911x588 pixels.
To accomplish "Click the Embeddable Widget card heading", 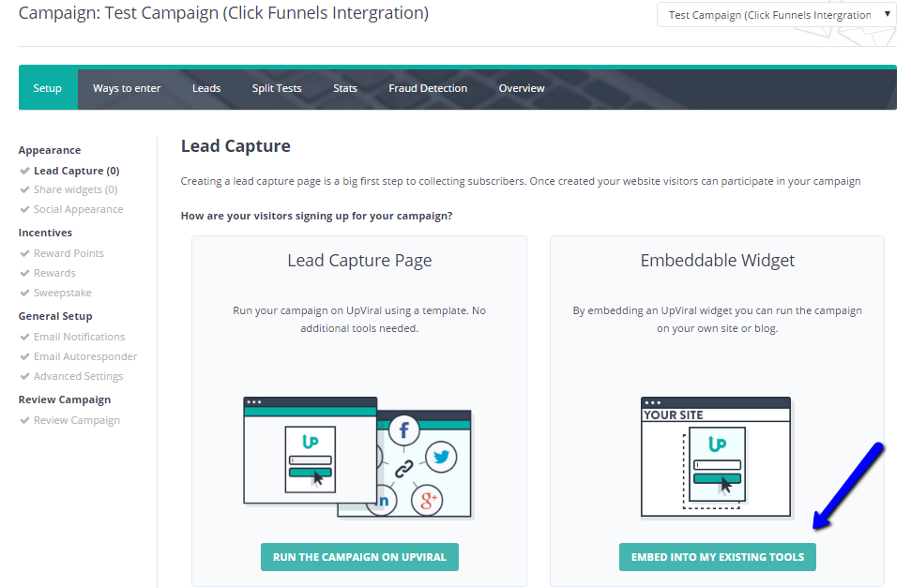I will click(x=718, y=261).
